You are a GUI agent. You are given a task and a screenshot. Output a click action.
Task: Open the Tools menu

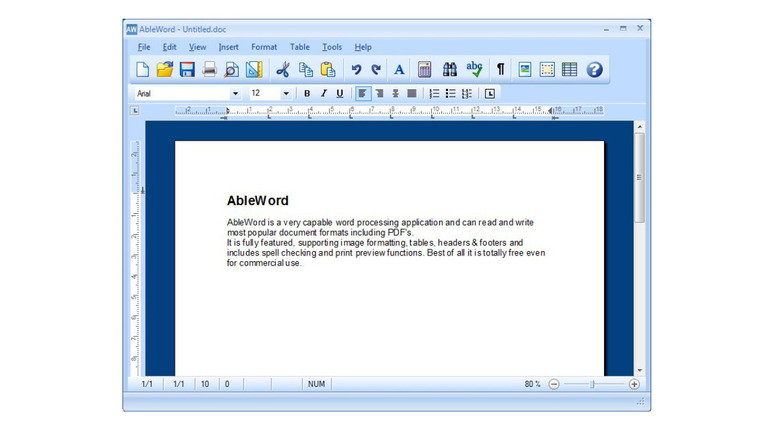click(332, 47)
